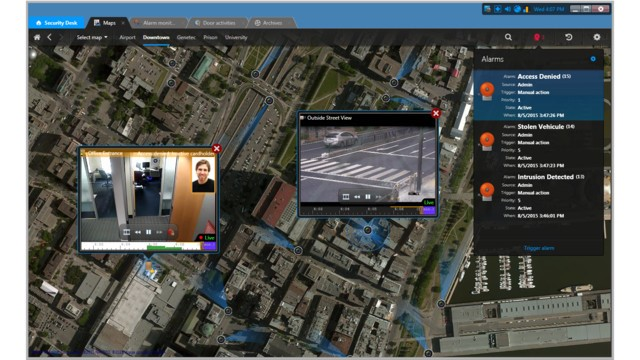Click the signal bars tray icon
This screenshot has height=360, width=640.
click(x=526, y=9)
